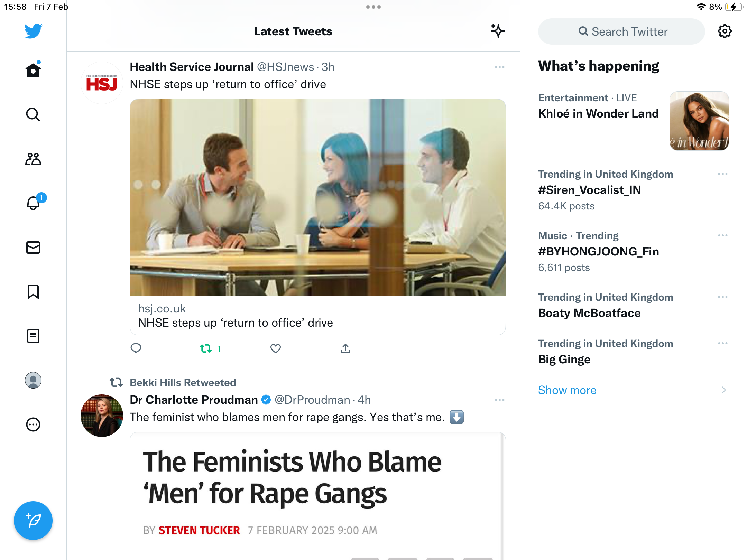Click Show more trends link
Viewport: 747px width, 560px height.
(x=567, y=390)
